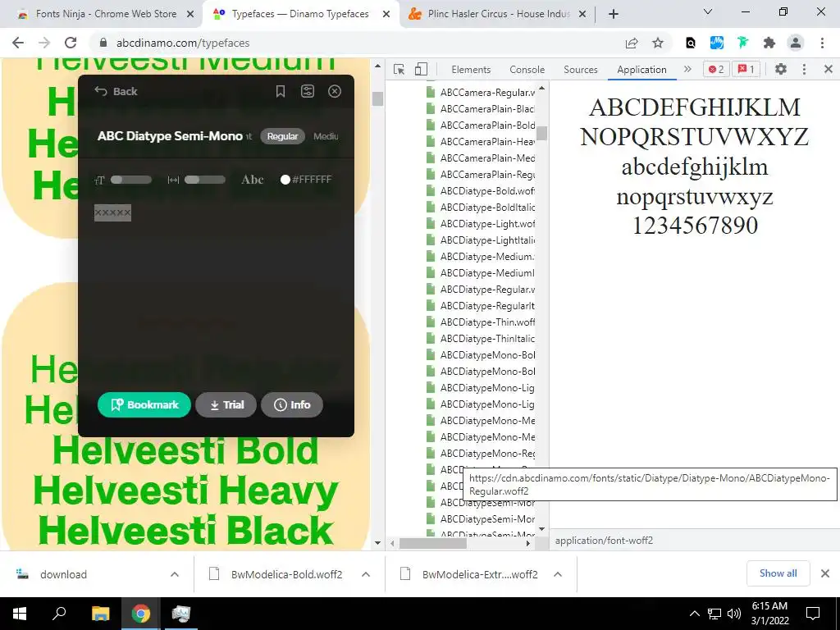
Task: Open Chrome three-dot menu
Action: click(822, 43)
